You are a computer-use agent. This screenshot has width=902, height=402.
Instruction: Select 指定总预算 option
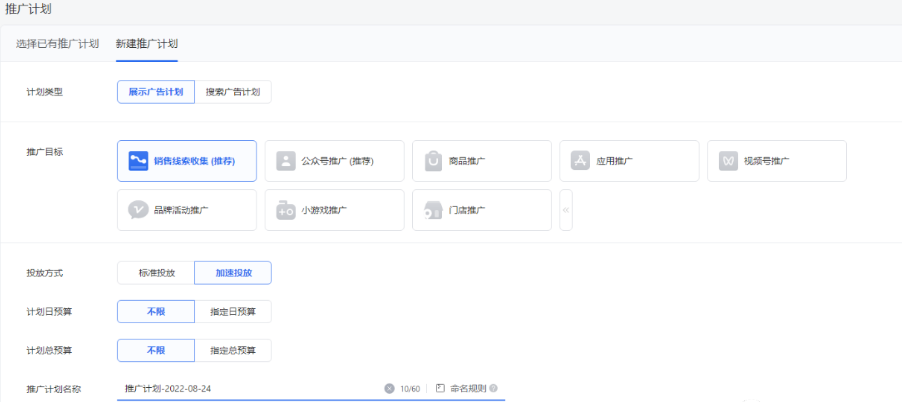pos(233,350)
